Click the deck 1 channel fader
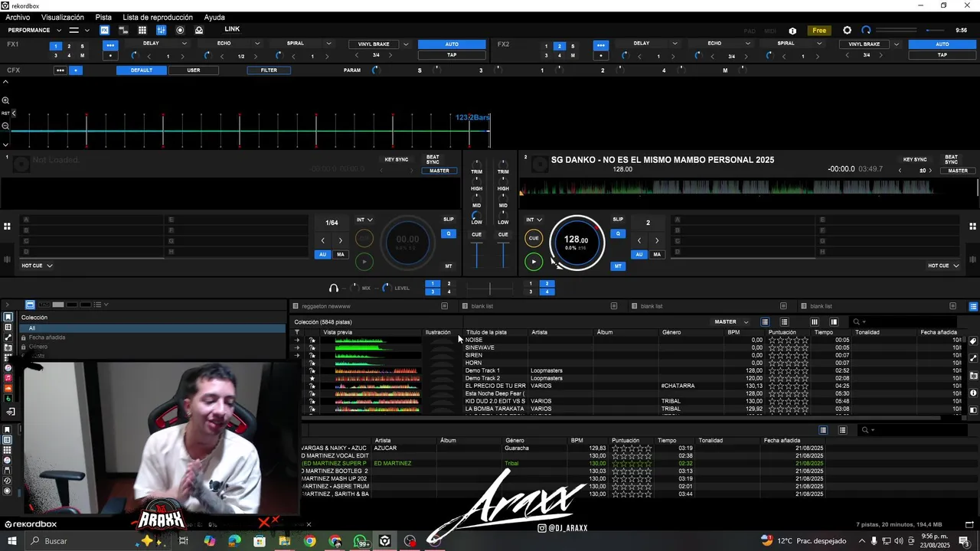Viewport: 980px width, 551px height. click(x=476, y=255)
